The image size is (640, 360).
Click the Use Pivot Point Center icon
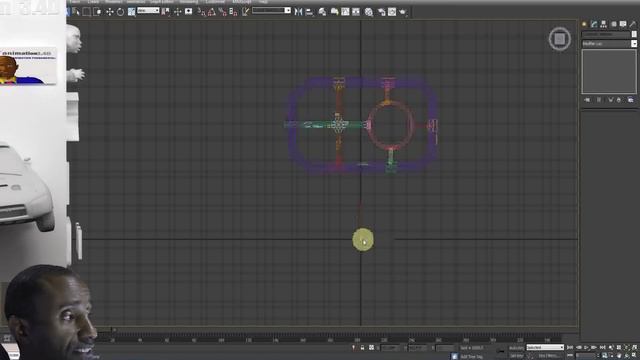click(x=165, y=12)
